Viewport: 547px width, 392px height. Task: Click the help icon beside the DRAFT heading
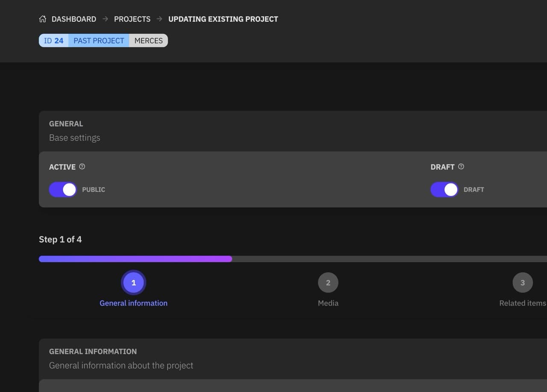coord(461,167)
